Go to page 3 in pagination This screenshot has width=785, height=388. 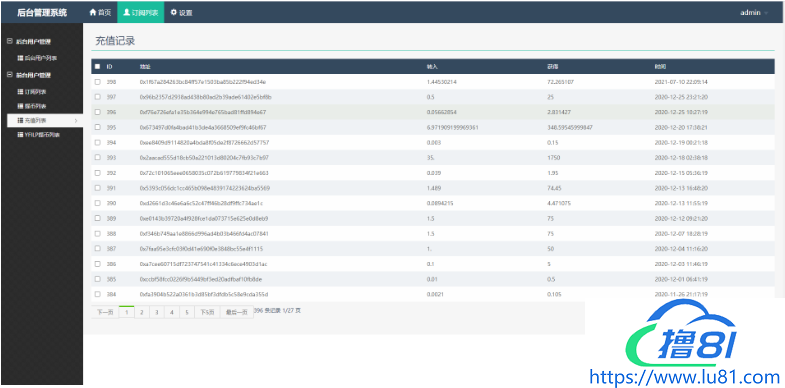tap(157, 312)
